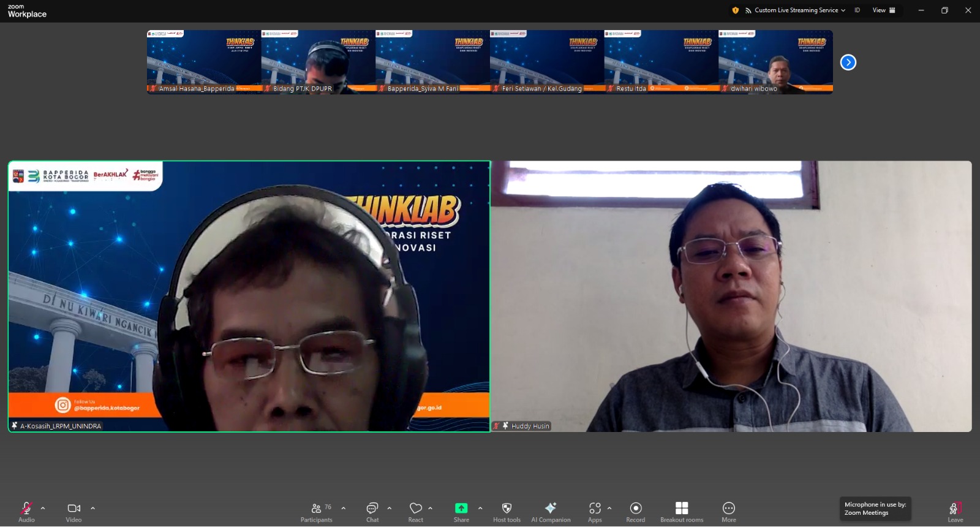Show next page of participant thumbnails

coord(848,63)
